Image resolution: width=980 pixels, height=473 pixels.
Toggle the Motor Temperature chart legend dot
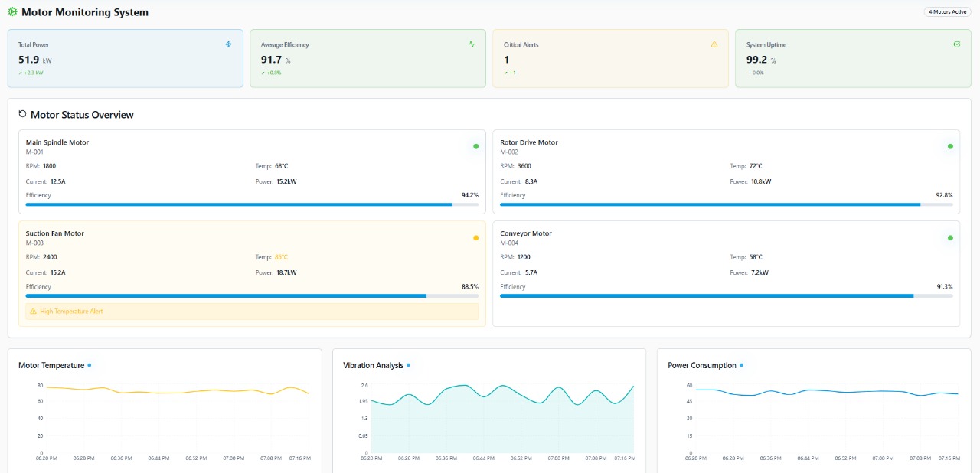coord(90,365)
